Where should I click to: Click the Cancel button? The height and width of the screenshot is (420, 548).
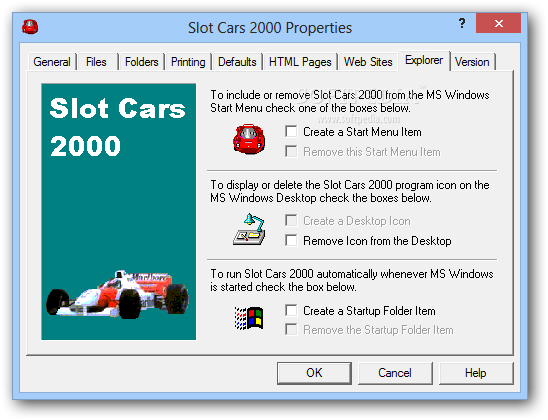pos(395,373)
